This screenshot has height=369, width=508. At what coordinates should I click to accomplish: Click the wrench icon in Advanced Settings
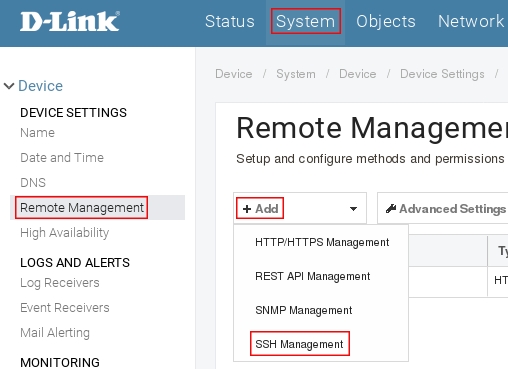[x=391, y=209]
